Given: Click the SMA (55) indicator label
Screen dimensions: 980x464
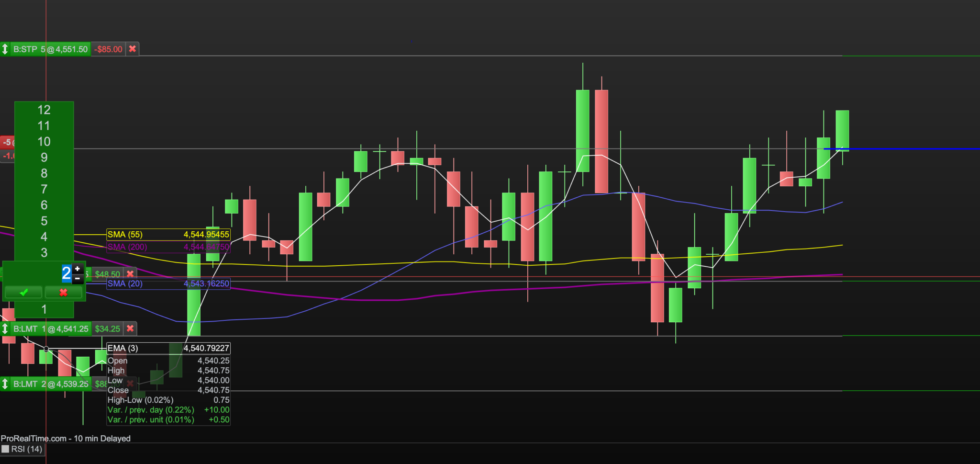Looking at the screenshot, I should [x=125, y=234].
